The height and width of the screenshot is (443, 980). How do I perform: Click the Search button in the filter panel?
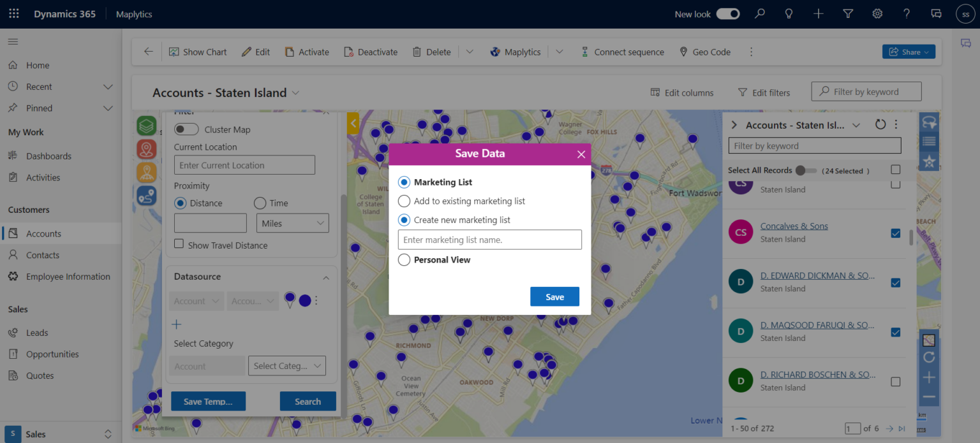[x=308, y=401]
